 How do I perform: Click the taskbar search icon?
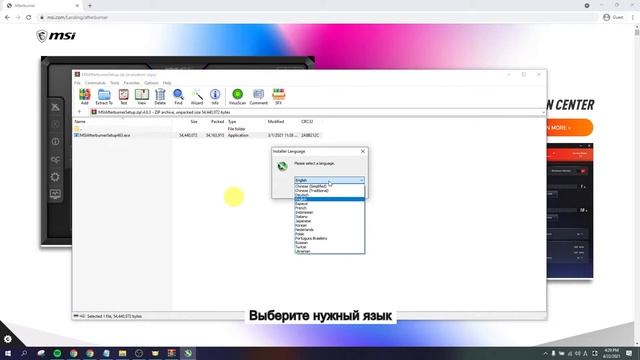(x=24, y=353)
